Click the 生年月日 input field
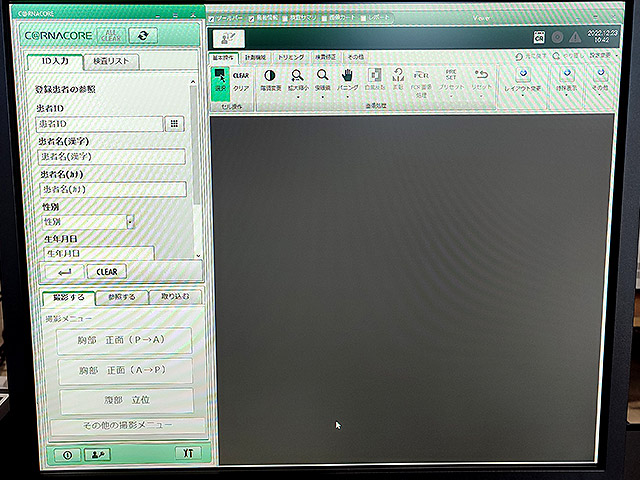640x480 pixels. point(99,253)
